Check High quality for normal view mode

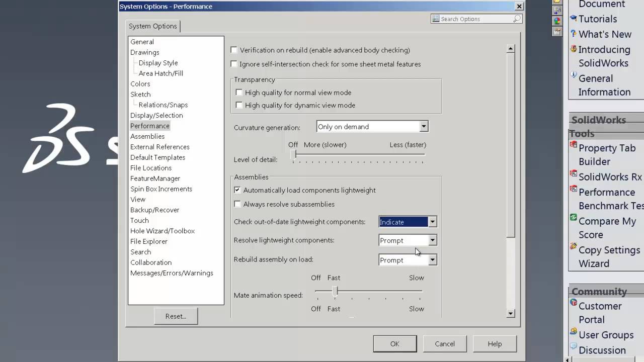239,93
